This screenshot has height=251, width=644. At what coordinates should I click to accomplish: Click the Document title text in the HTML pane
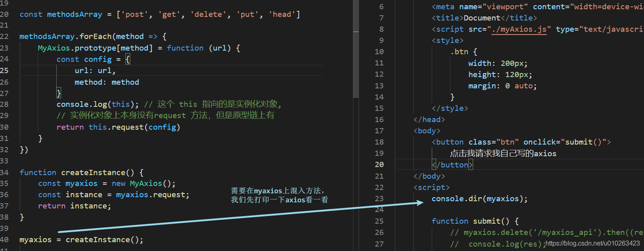[482, 18]
